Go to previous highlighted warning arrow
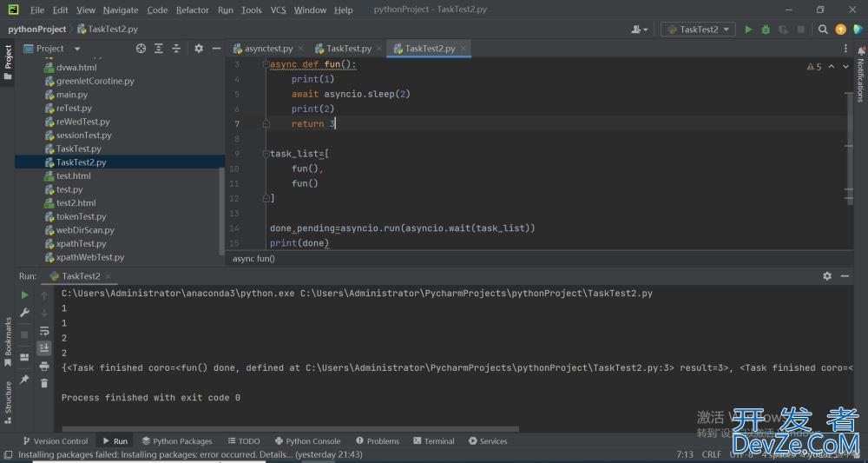868x463 pixels. click(831, 67)
